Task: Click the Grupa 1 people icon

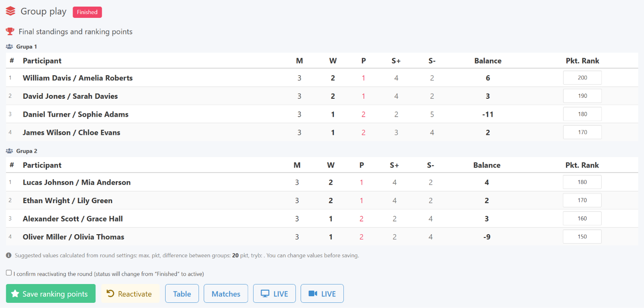Action: coord(9,47)
